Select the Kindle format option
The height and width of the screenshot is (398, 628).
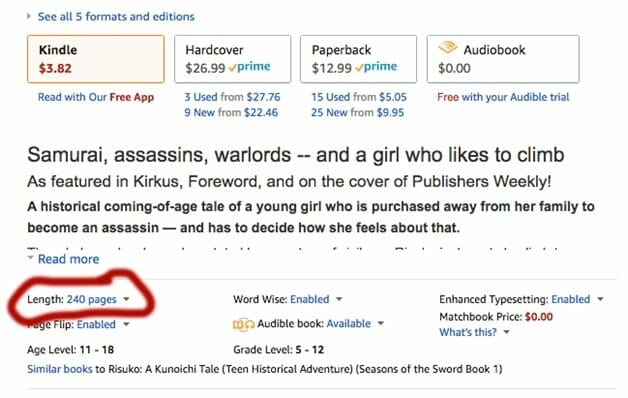tap(96, 59)
